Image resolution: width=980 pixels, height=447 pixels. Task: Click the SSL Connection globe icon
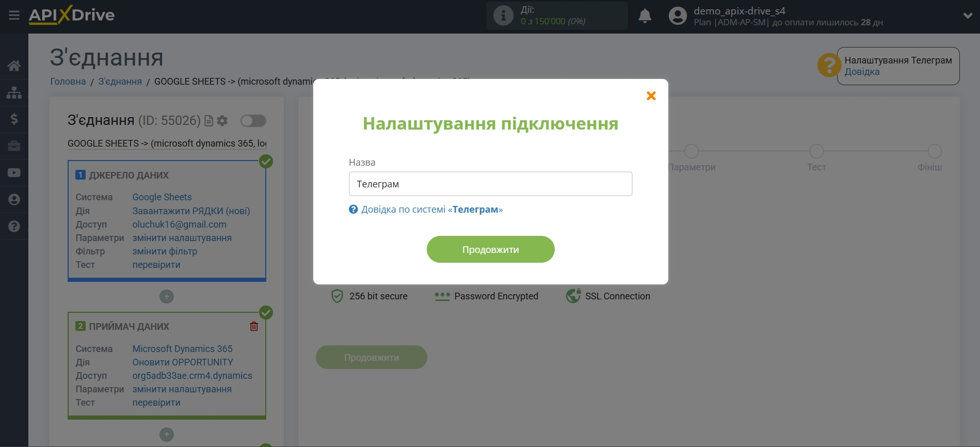[x=573, y=296]
